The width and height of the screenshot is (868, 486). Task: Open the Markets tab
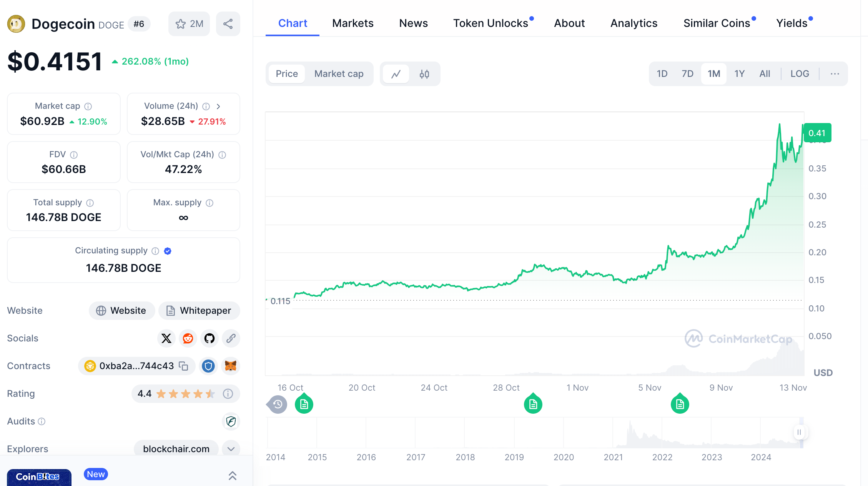pyautogui.click(x=353, y=23)
